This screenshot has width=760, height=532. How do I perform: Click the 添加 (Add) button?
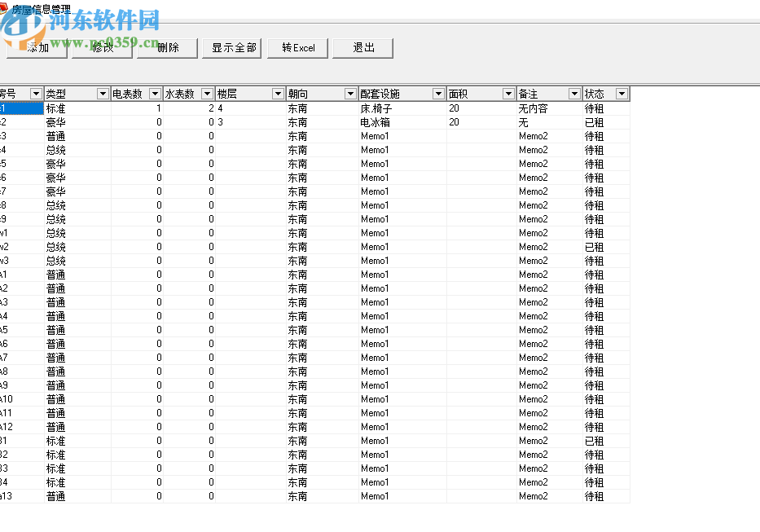(x=36, y=48)
